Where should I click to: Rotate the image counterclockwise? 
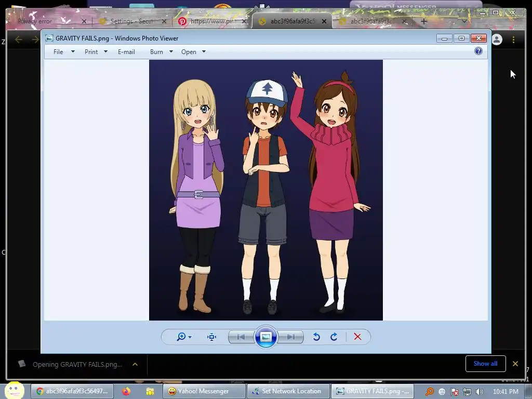coord(316,337)
